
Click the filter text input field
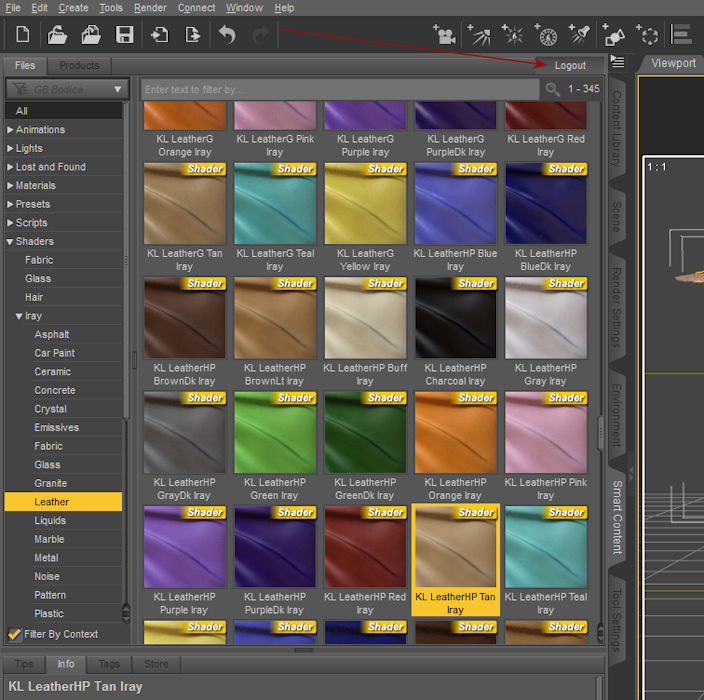click(x=340, y=89)
